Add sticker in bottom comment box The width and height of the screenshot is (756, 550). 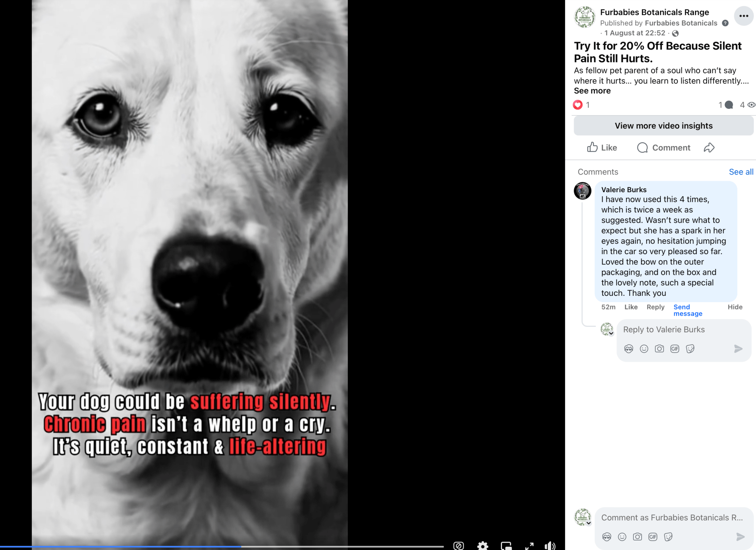[668, 537]
